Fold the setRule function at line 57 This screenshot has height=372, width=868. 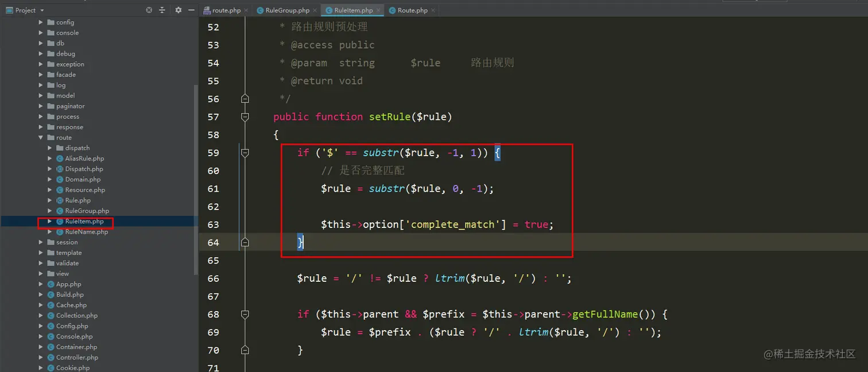pos(245,117)
